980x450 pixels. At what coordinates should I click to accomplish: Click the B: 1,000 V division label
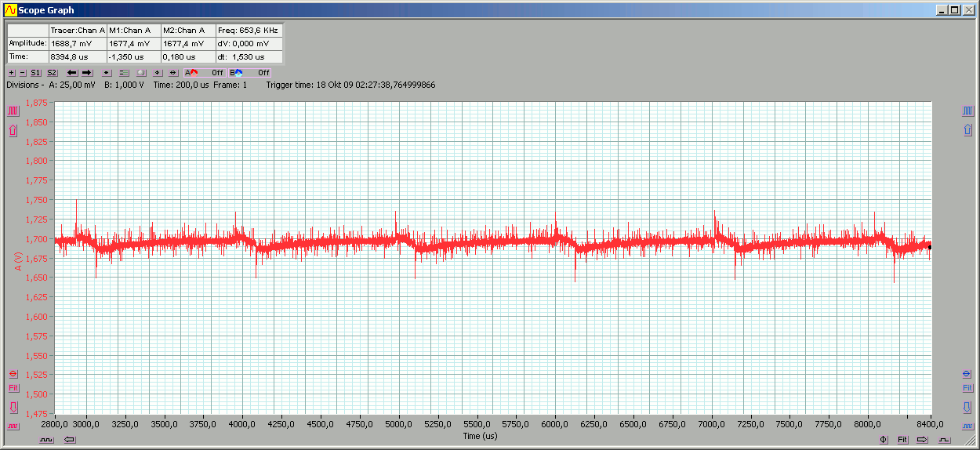[124, 85]
